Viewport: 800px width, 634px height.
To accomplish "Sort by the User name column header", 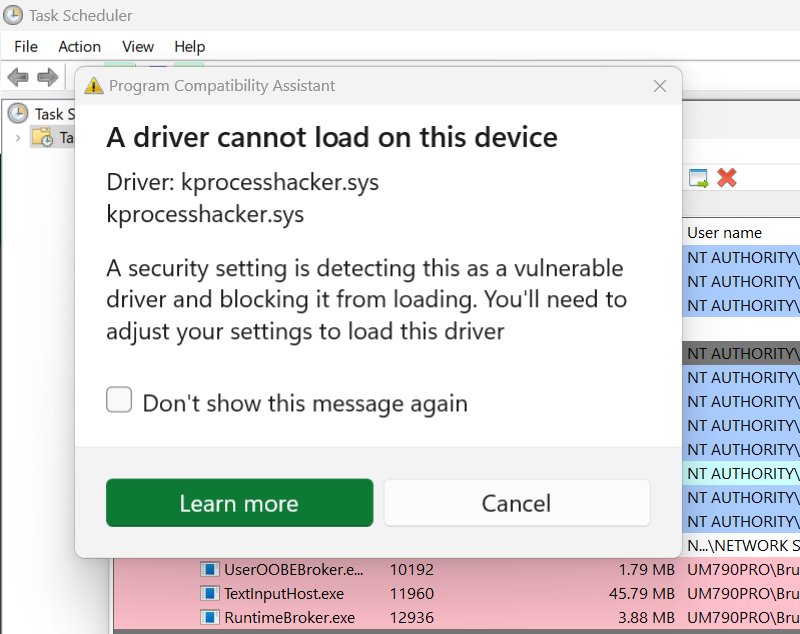I will 724,232.
